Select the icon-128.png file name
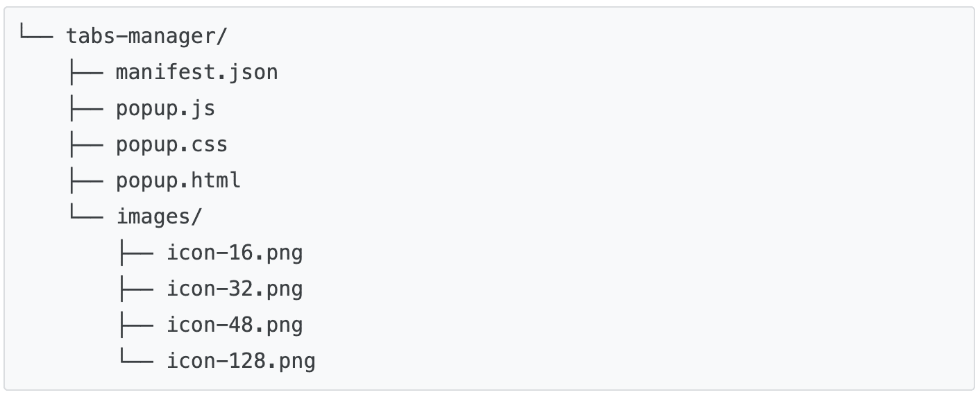 coord(241,361)
